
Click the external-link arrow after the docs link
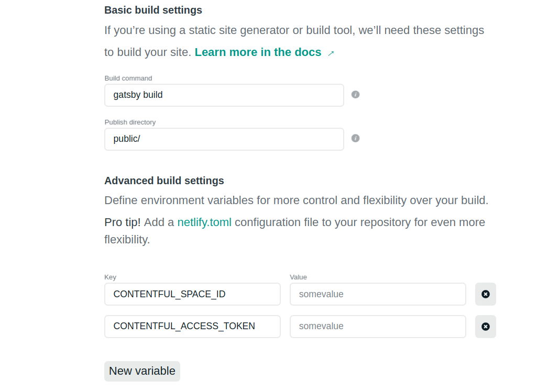click(331, 53)
